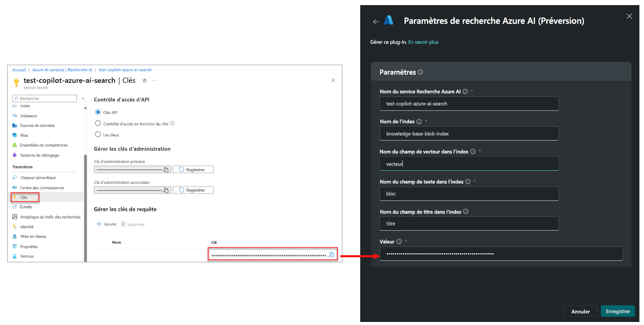Click the title field containing titre
Viewport: 644px width, 325px height.
coord(469,223)
